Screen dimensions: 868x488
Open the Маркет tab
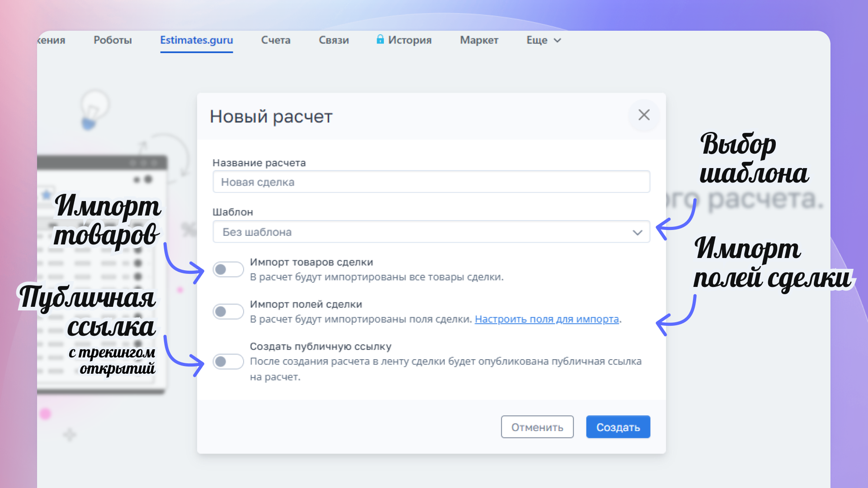click(x=479, y=40)
